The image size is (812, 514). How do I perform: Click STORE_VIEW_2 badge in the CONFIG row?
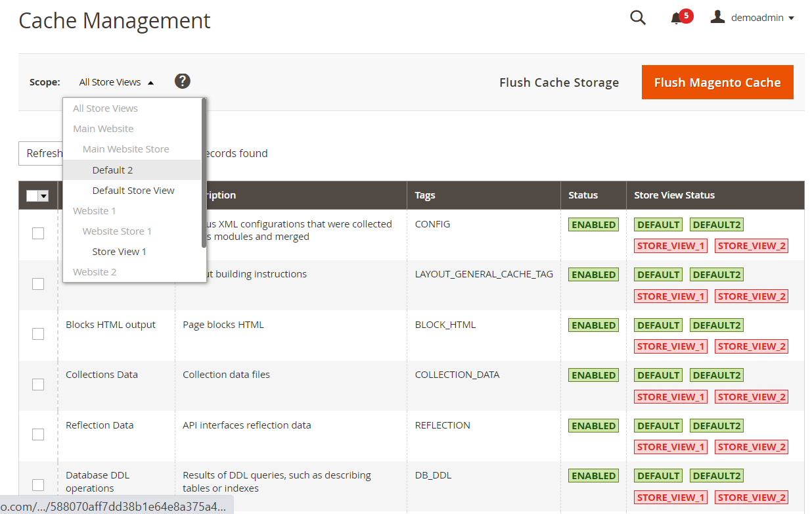pyautogui.click(x=752, y=246)
